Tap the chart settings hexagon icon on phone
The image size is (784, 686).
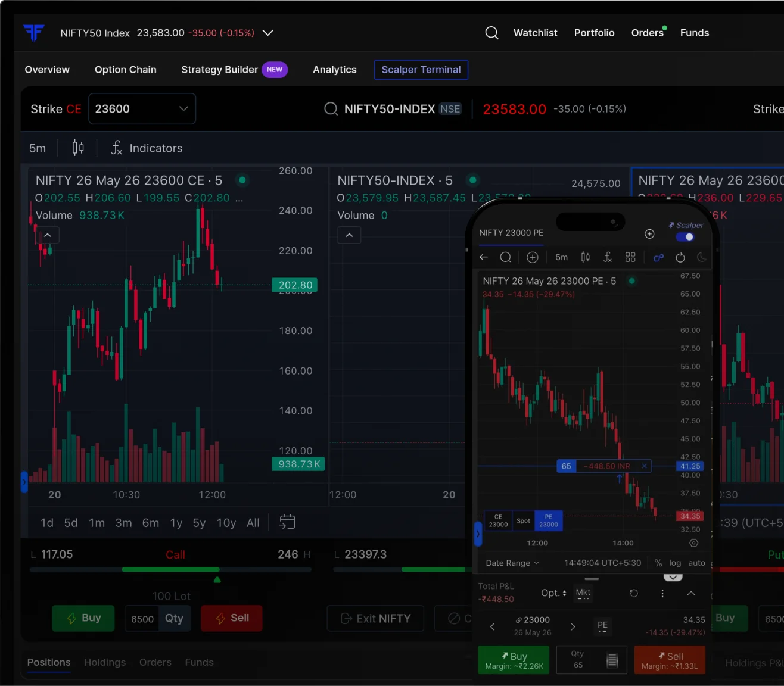point(693,543)
